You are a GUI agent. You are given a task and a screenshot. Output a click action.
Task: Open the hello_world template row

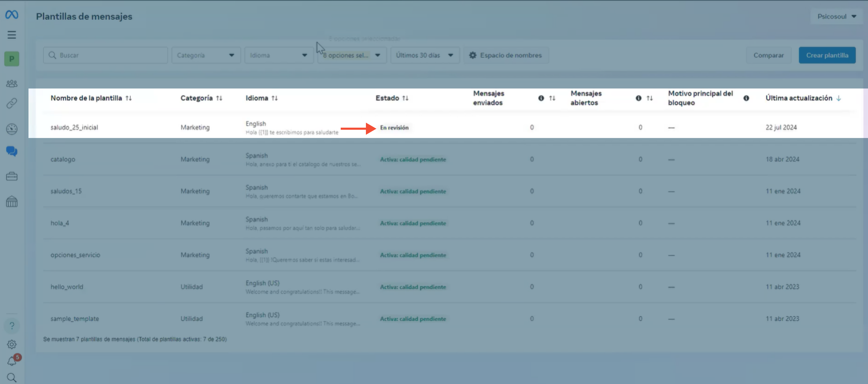(449, 286)
